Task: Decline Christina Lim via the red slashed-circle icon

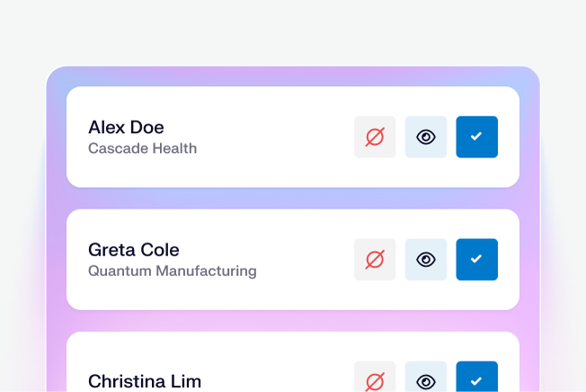Action: (x=375, y=379)
